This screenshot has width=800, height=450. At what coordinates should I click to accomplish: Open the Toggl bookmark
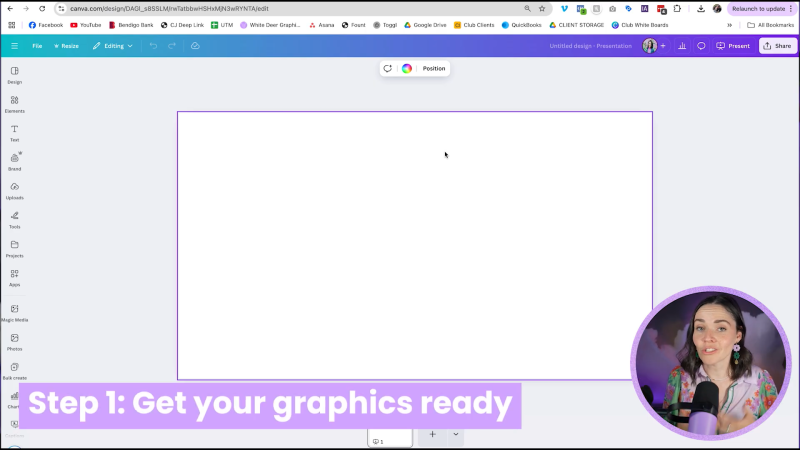point(385,25)
